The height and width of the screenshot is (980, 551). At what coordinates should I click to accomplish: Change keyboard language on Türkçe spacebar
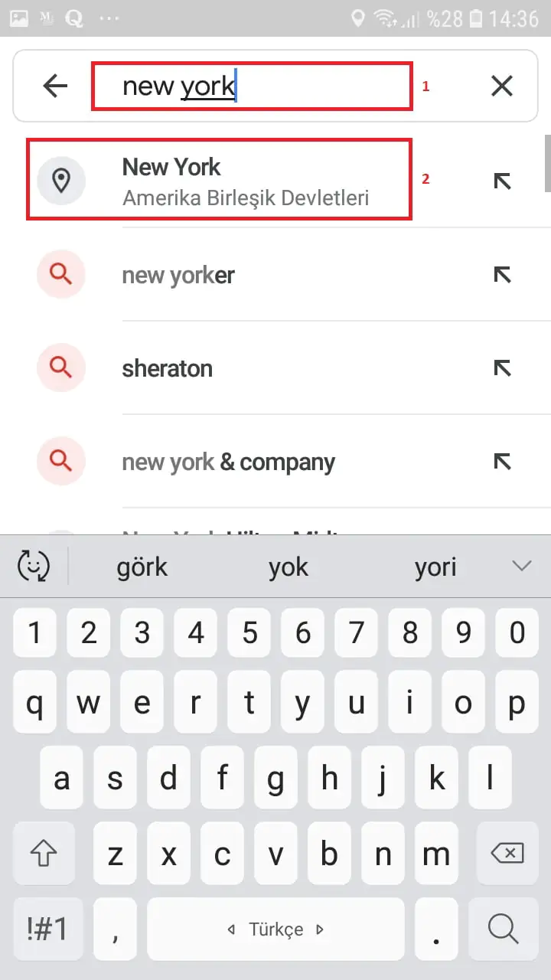click(275, 929)
